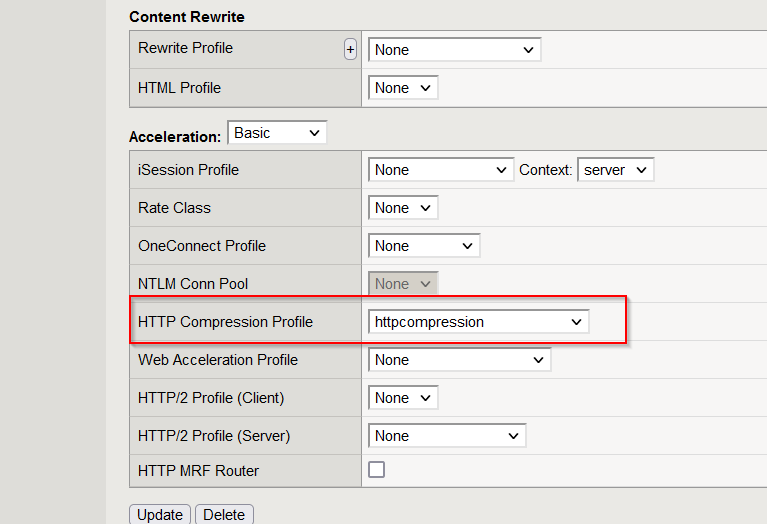The height and width of the screenshot is (524, 767).
Task: Open the iSession Profile dropdown
Action: click(441, 170)
